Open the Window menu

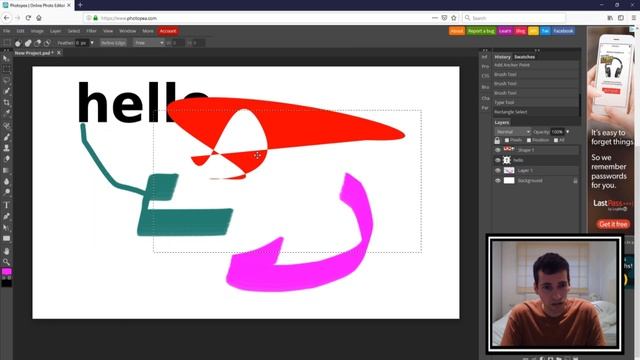[127, 31]
